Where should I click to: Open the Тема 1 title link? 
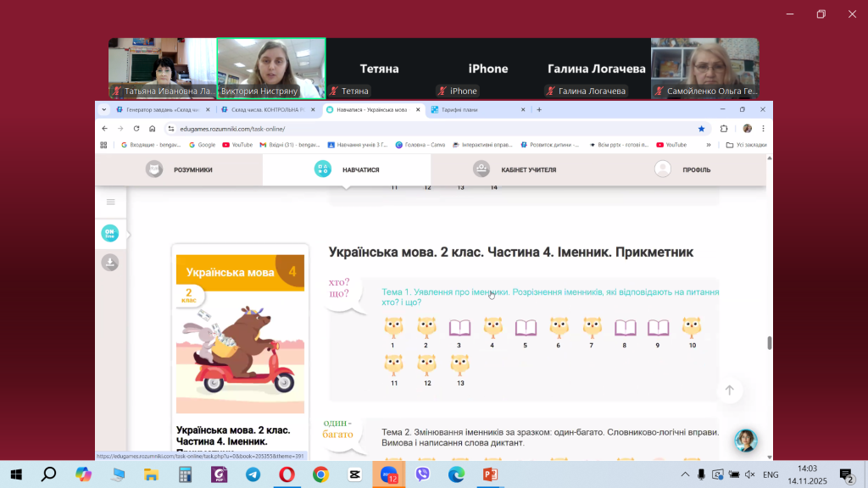(x=550, y=297)
